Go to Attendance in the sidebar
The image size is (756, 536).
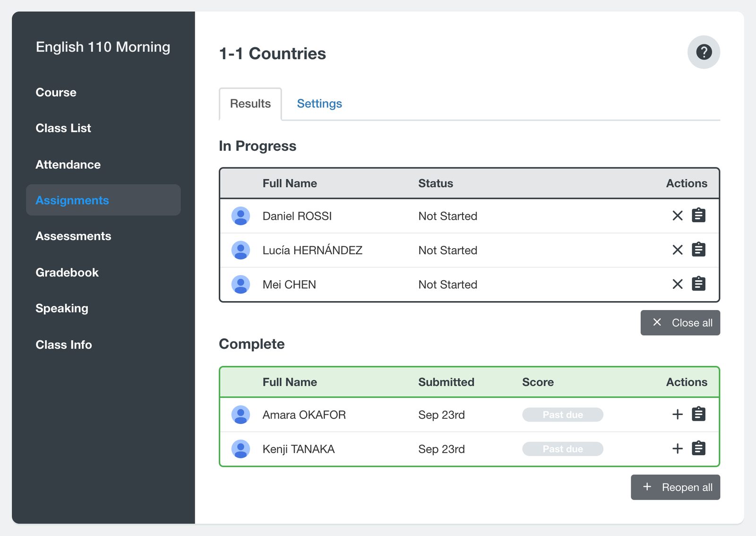pos(68,164)
